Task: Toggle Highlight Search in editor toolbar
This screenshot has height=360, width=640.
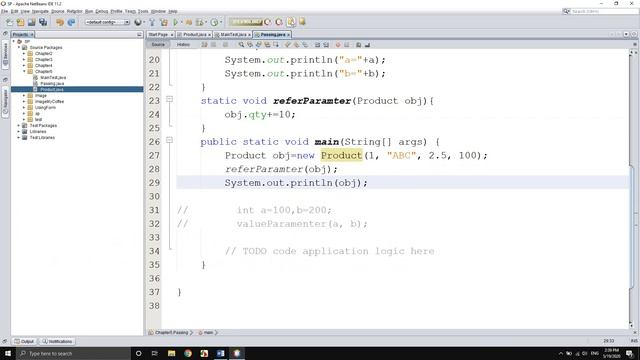Action: coord(267,44)
